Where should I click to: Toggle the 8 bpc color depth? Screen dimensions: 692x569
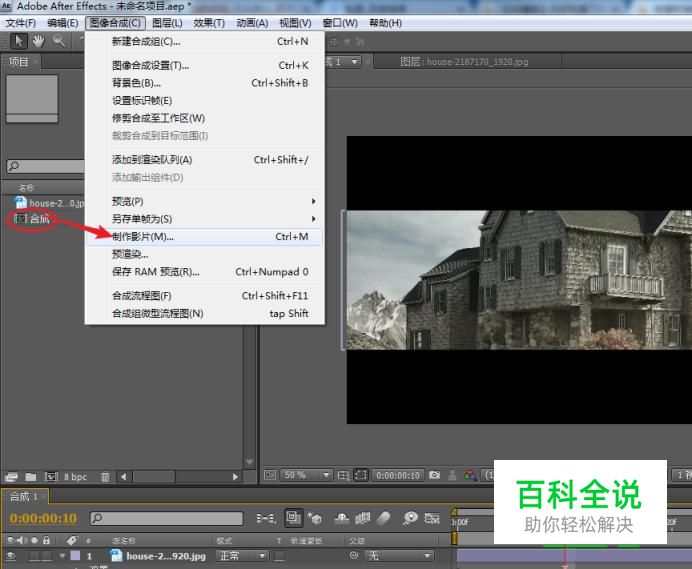click(x=75, y=477)
